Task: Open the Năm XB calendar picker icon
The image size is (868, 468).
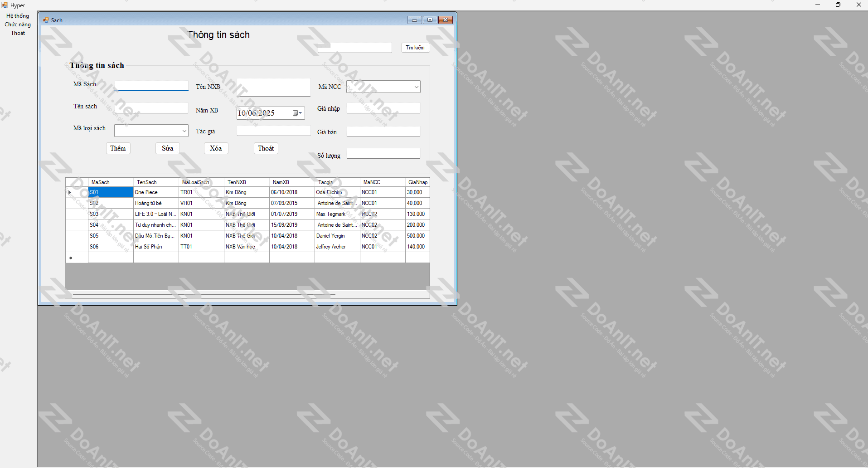Action: [297, 113]
